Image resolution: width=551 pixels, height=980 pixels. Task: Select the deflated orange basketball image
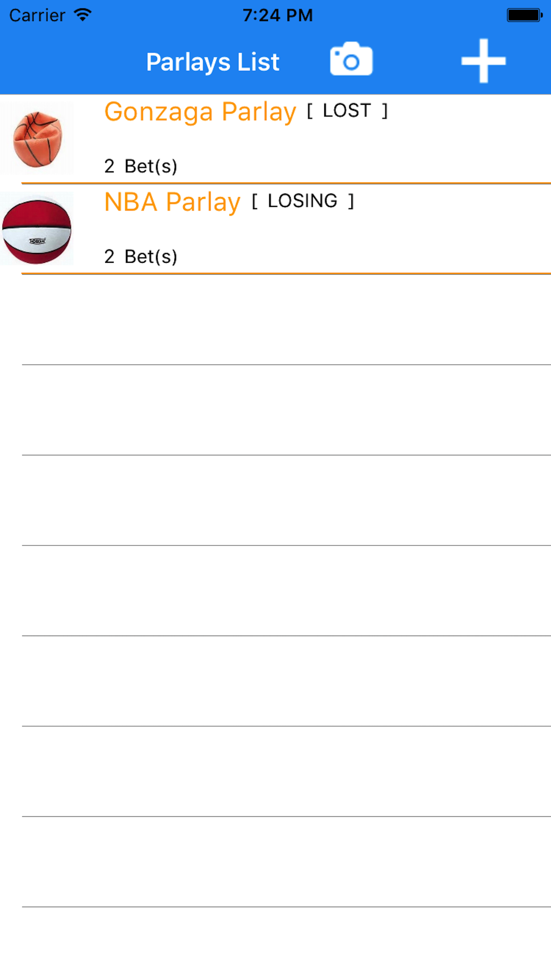click(37, 138)
